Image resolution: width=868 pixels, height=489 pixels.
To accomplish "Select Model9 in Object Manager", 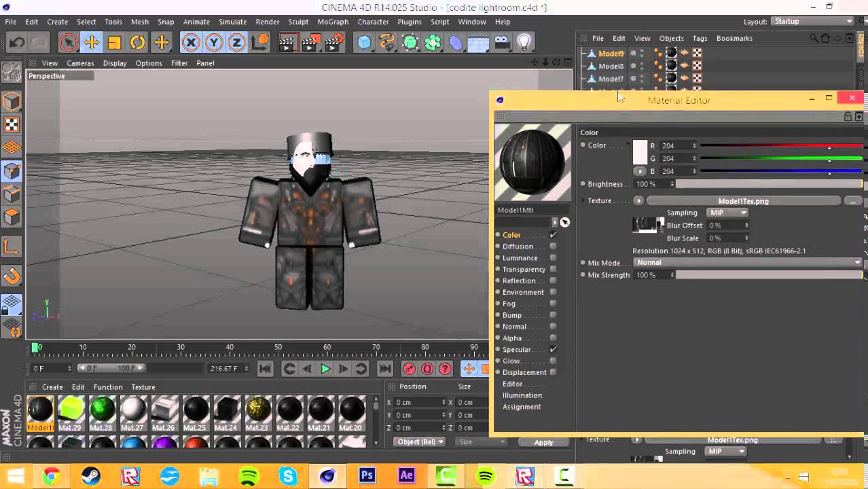I will click(611, 54).
